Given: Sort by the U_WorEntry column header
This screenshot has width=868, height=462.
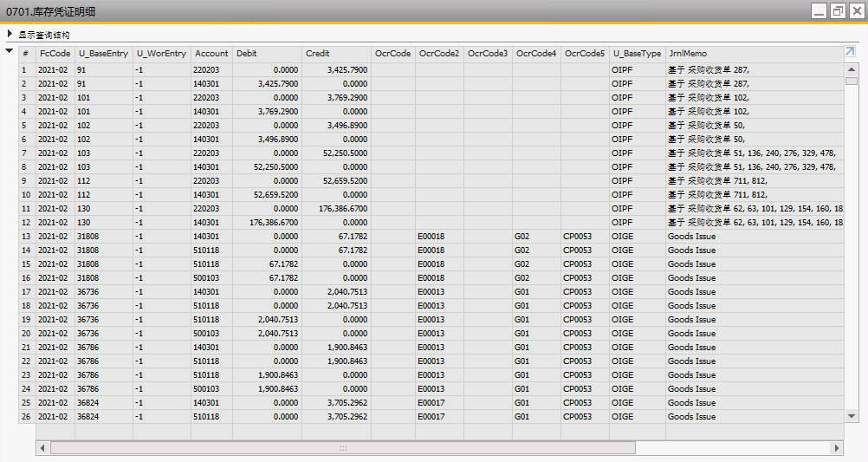Looking at the screenshot, I should [162, 54].
